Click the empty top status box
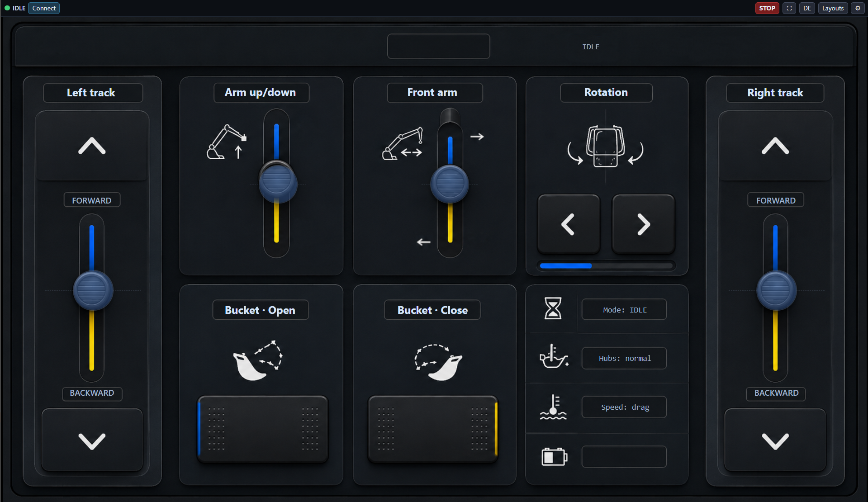 438,46
